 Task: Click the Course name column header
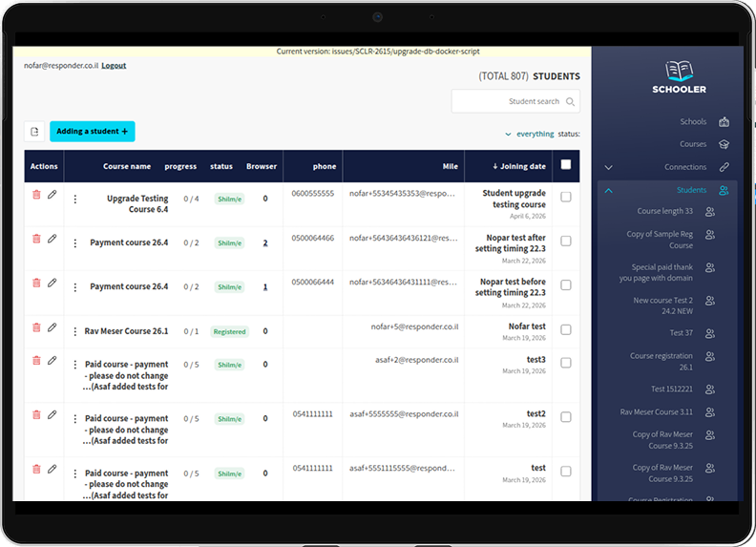(x=127, y=166)
